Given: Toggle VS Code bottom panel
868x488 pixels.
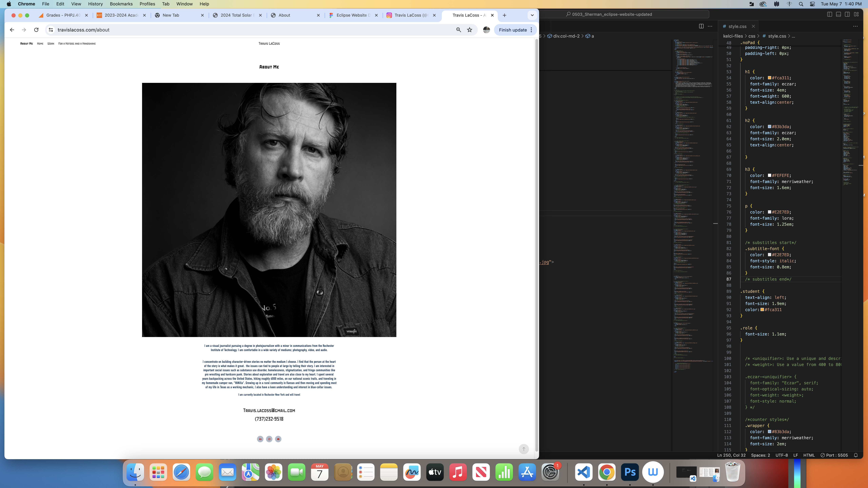Looking at the screenshot, I should tap(838, 14).
